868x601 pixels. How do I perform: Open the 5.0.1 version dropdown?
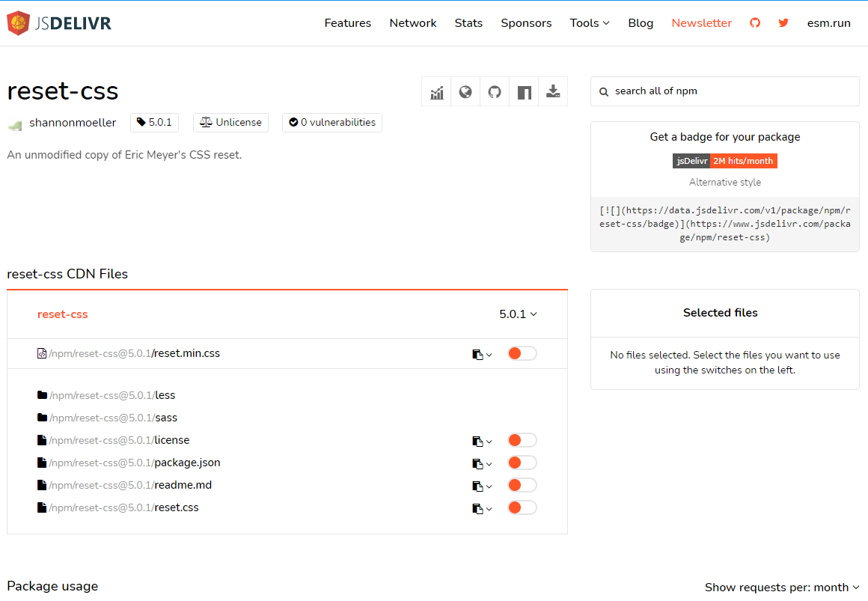(x=518, y=314)
